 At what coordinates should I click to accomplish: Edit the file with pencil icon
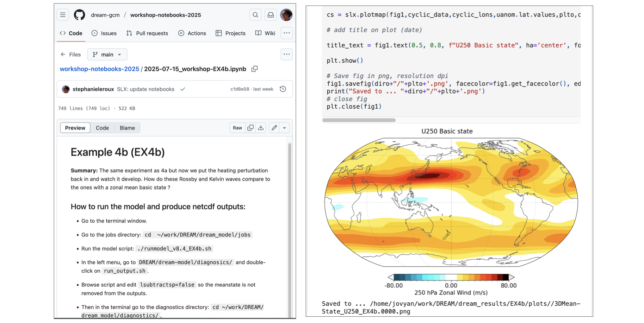coord(274,128)
